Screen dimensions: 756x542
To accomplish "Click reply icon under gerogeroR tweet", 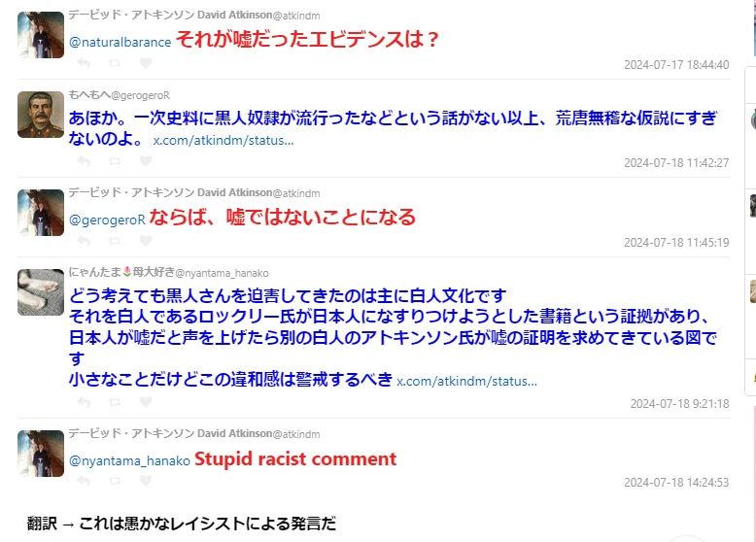I will pyautogui.click(x=84, y=161).
